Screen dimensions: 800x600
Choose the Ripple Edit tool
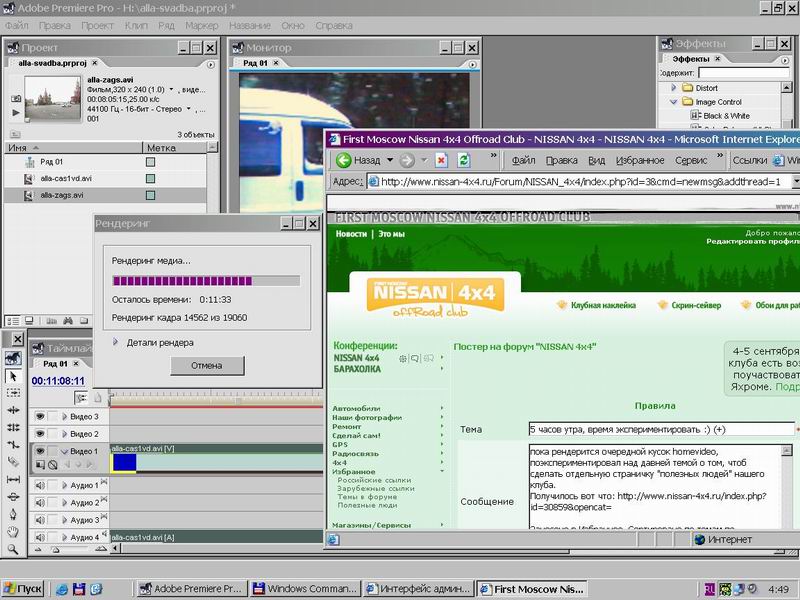coord(13,410)
